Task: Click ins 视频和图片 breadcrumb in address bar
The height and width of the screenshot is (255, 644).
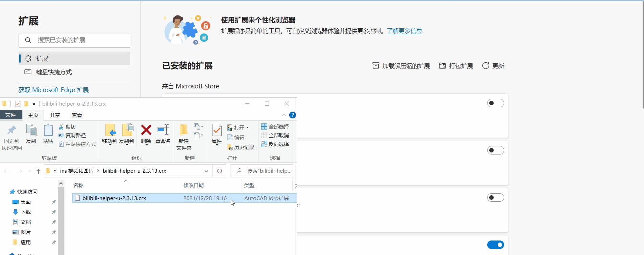Action: tap(77, 171)
